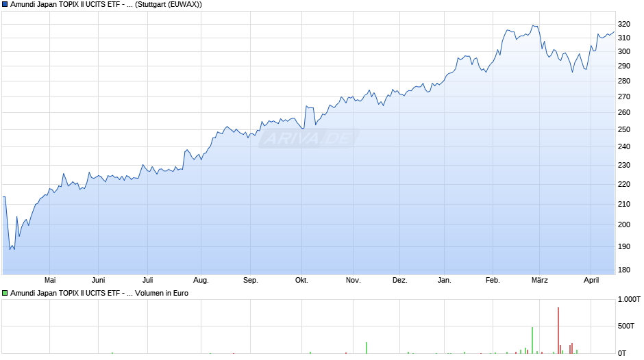Image resolution: width=644 pixels, height=360 pixels.
Task: Click the 270 price axis value
Action: click(x=624, y=97)
